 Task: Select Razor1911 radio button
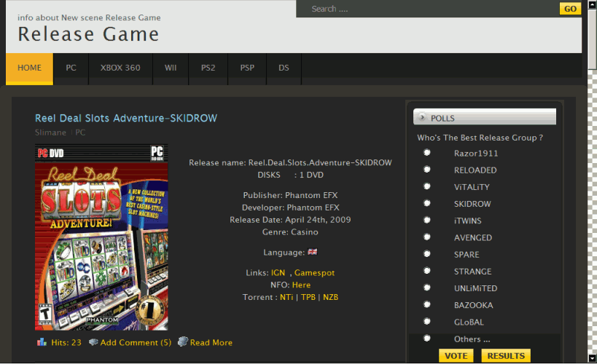(427, 153)
